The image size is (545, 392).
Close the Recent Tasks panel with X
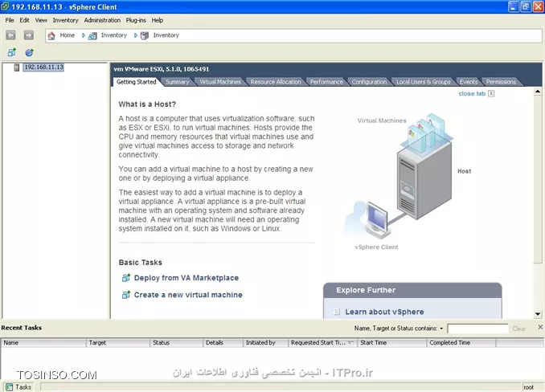[x=540, y=327]
